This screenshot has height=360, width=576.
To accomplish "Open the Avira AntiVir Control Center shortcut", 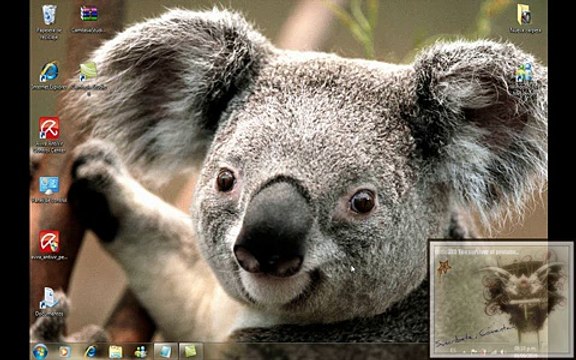I will [x=49, y=128].
